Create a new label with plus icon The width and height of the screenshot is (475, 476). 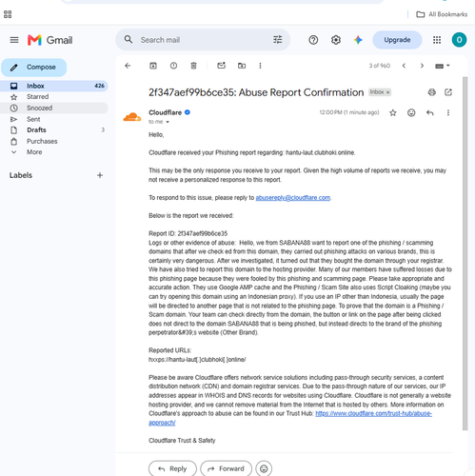(100, 175)
